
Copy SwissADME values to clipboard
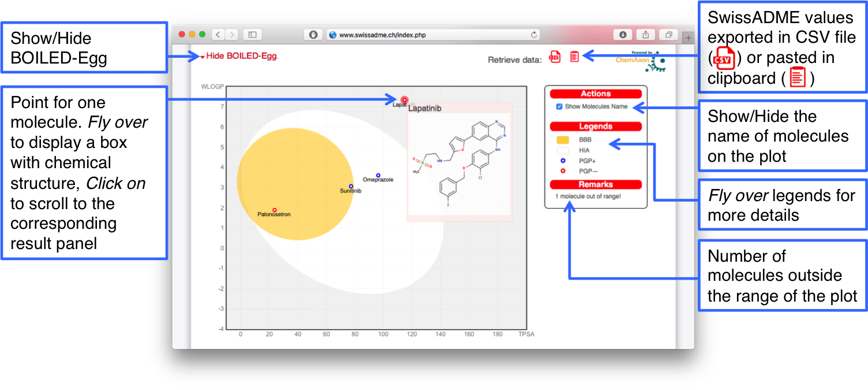[x=574, y=57]
